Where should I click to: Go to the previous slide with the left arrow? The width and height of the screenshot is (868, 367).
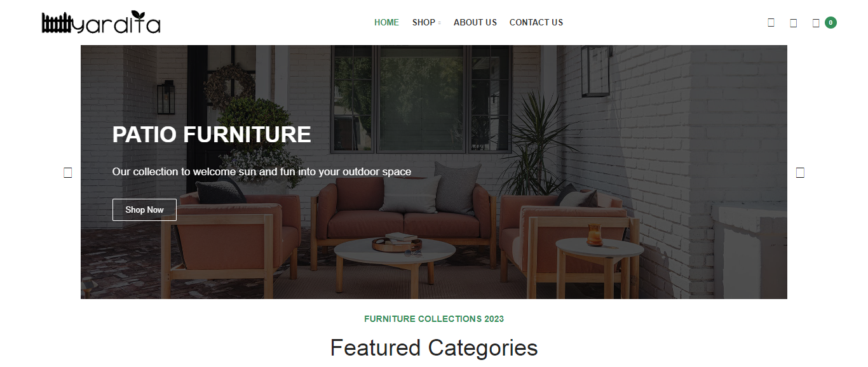(x=68, y=172)
